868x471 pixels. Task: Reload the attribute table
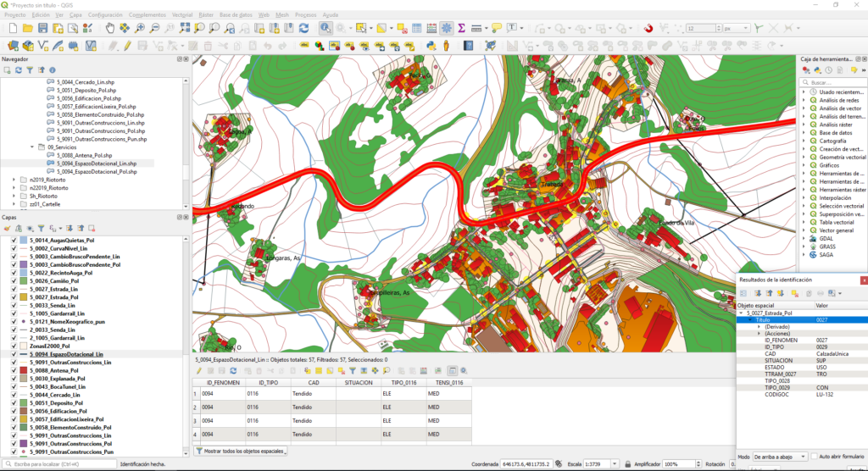[x=233, y=371]
